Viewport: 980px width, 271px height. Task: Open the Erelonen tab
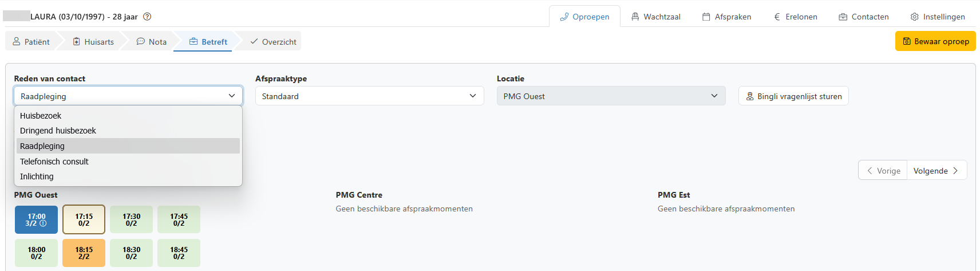click(796, 17)
